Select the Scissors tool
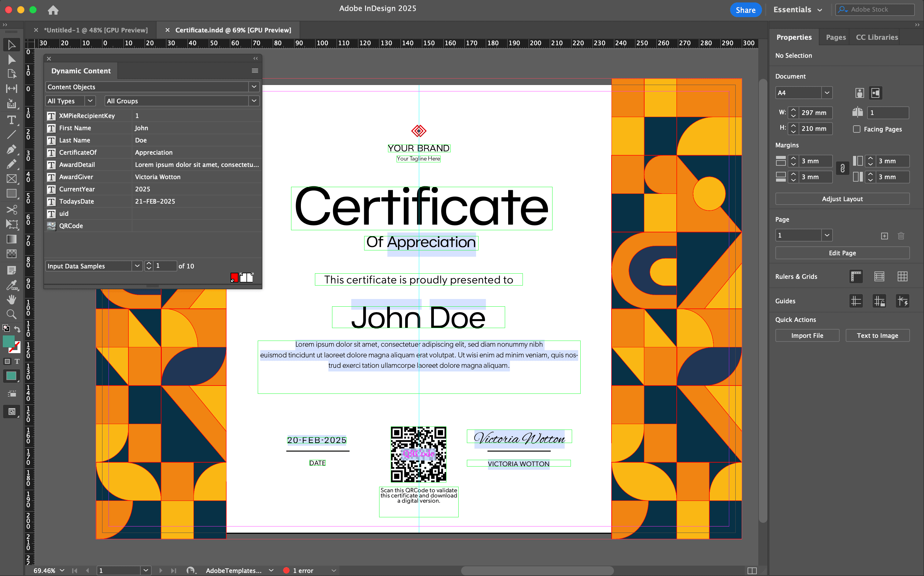This screenshot has height=576, width=924. (11, 209)
